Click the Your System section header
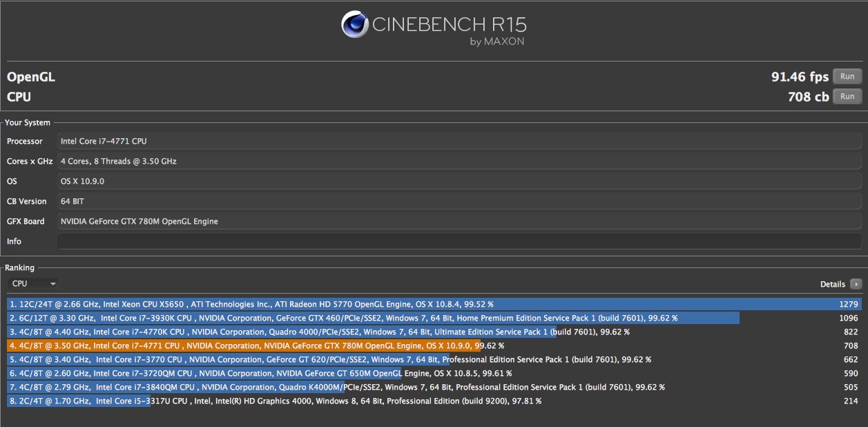This screenshot has width=868, height=427. [x=28, y=122]
